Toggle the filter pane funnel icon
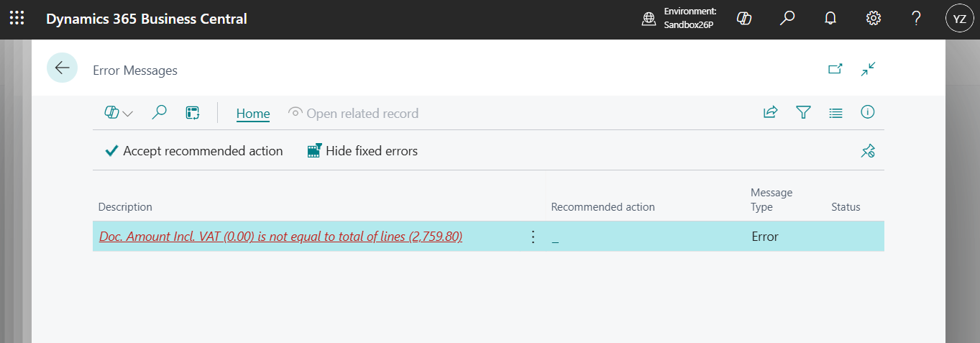The image size is (980, 343). pyautogui.click(x=803, y=112)
